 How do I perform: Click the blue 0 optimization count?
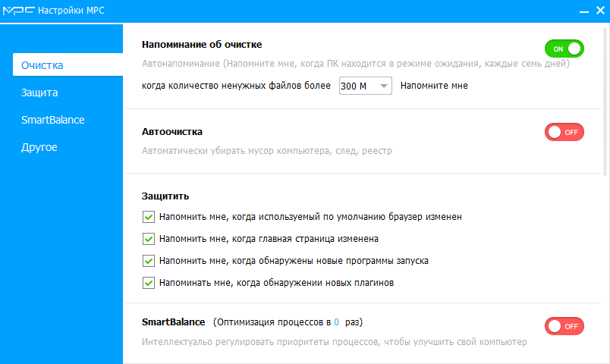tap(336, 322)
